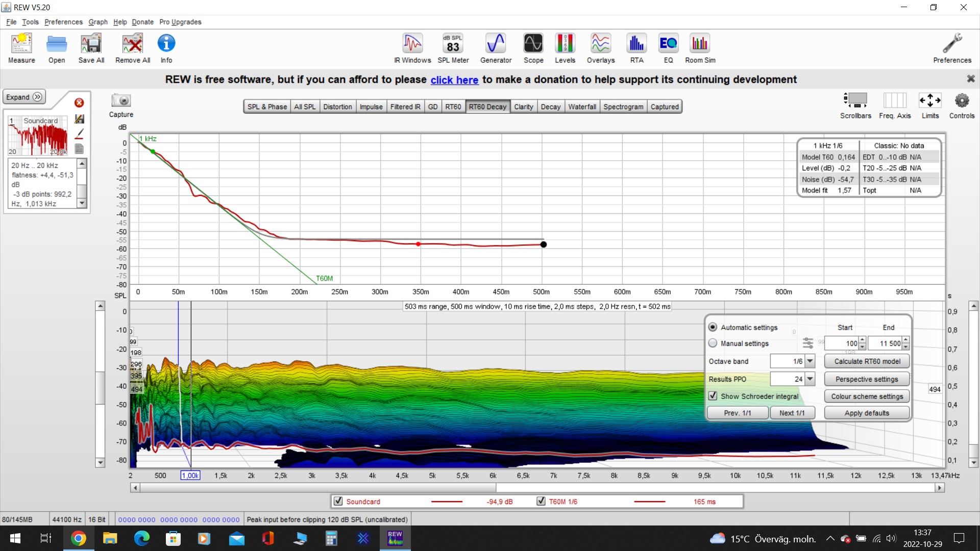Click the End frequency field
980x551 pixels.
(885, 343)
